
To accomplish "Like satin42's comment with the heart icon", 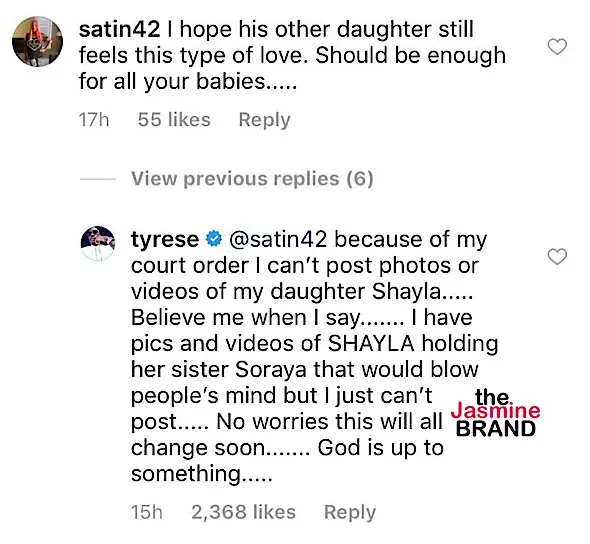I will pyautogui.click(x=557, y=47).
